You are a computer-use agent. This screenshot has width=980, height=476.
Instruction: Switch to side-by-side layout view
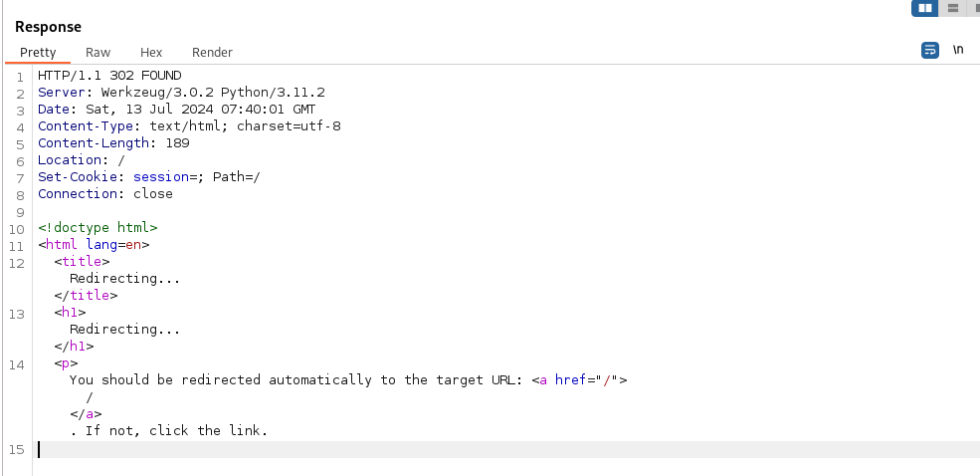click(x=925, y=8)
